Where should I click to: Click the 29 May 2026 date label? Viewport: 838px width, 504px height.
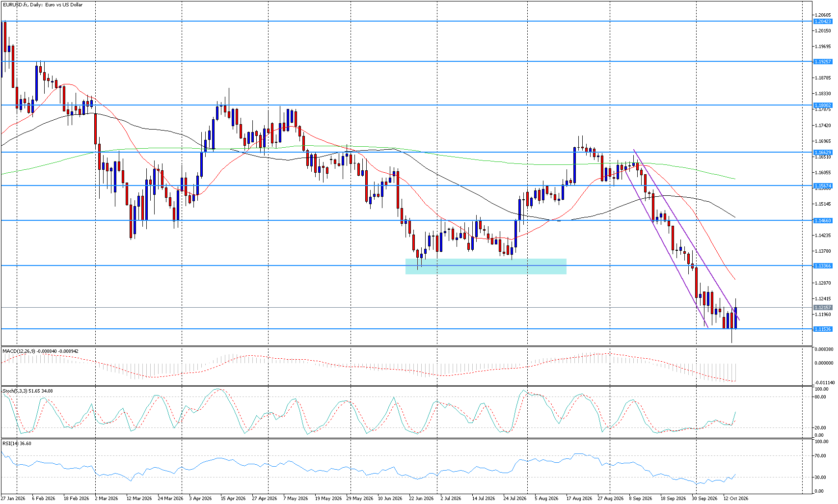[360, 499]
